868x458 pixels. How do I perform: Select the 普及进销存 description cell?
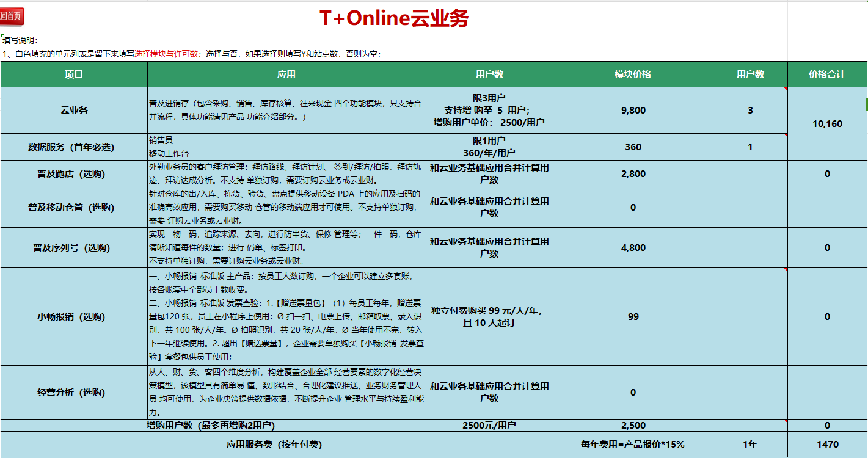(286, 111)
